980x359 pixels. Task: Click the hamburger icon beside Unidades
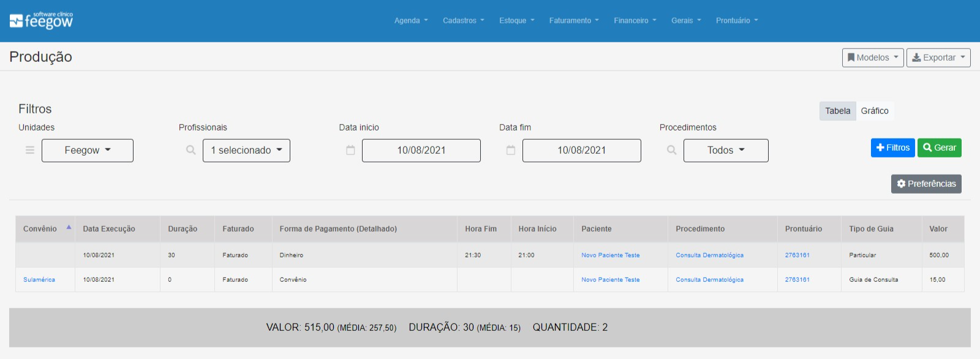pyautogui.click(x=29, y=150)
